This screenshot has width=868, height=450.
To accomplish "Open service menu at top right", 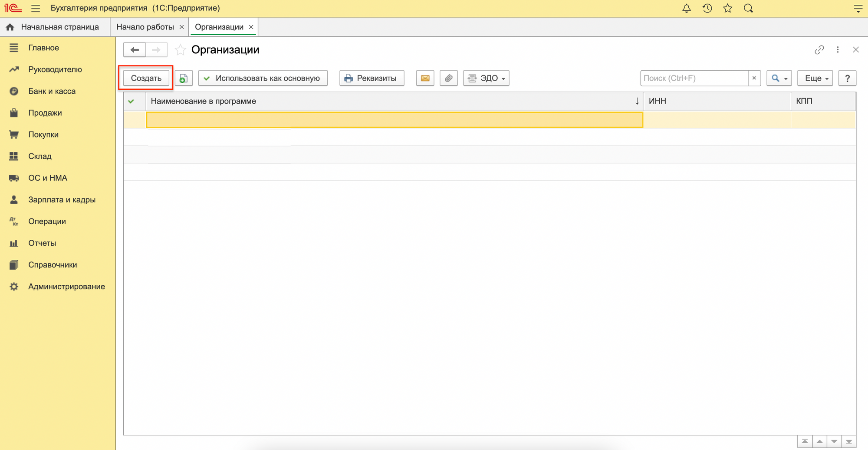I will [x=858, y=8].
